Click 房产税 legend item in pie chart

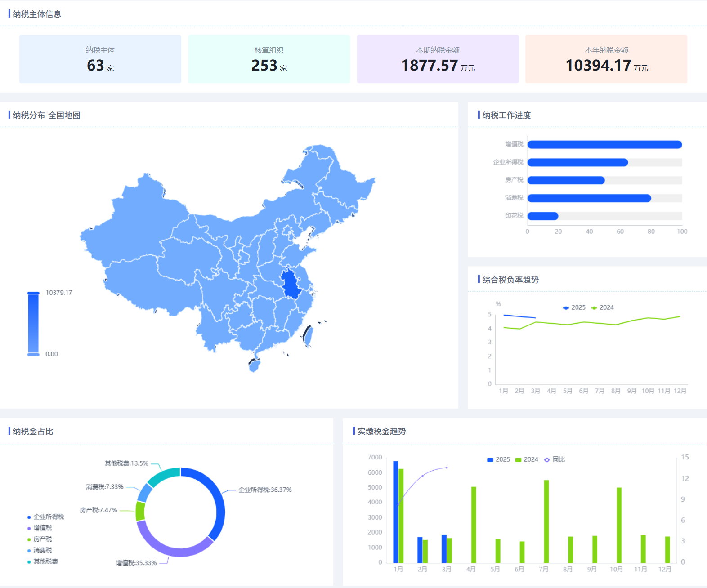(x=40, y=539)
